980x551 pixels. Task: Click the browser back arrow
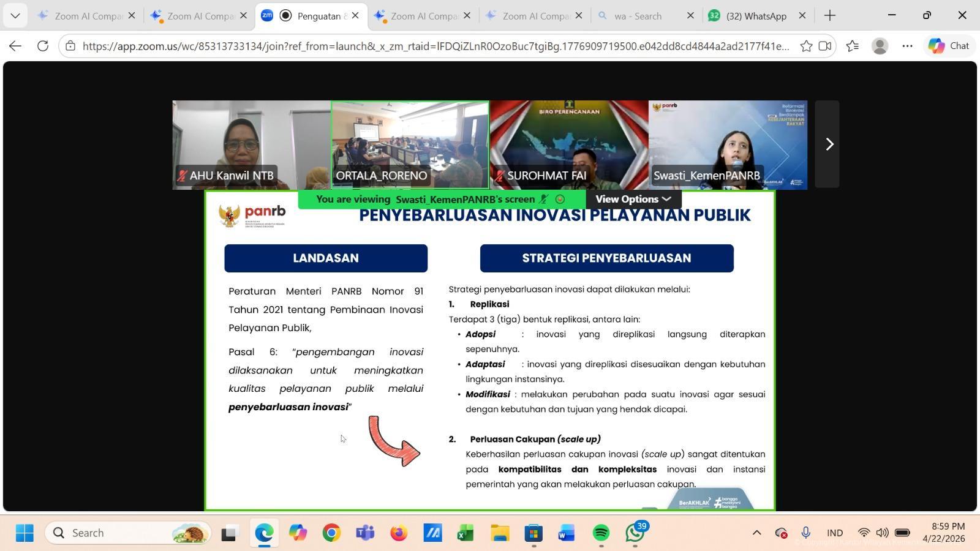(15, 46)
